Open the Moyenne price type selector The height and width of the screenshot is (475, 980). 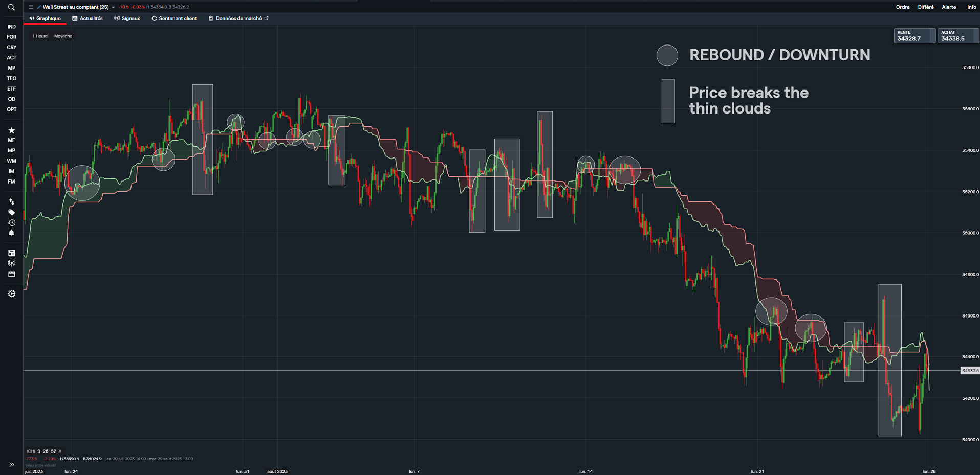(63, 36)
